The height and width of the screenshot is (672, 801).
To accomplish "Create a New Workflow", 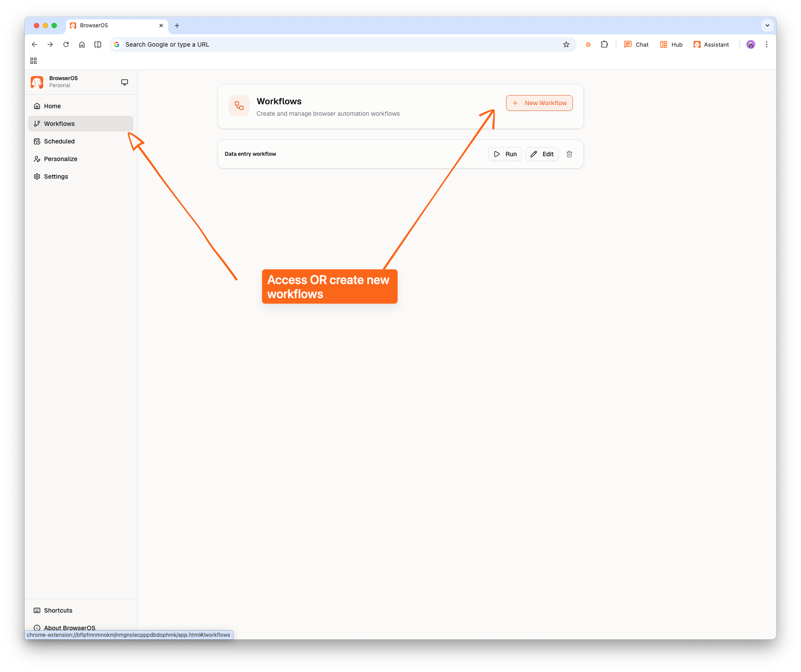I will tap(539, 103).
